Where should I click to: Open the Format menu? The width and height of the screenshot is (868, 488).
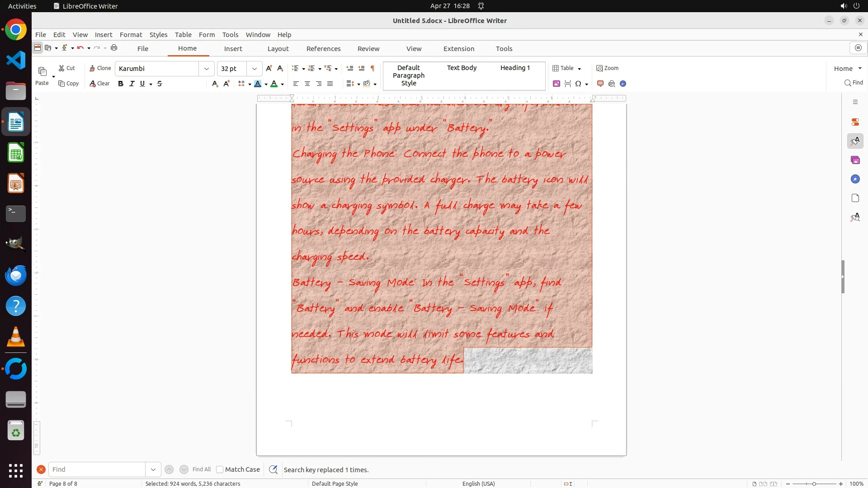[131, 35]
